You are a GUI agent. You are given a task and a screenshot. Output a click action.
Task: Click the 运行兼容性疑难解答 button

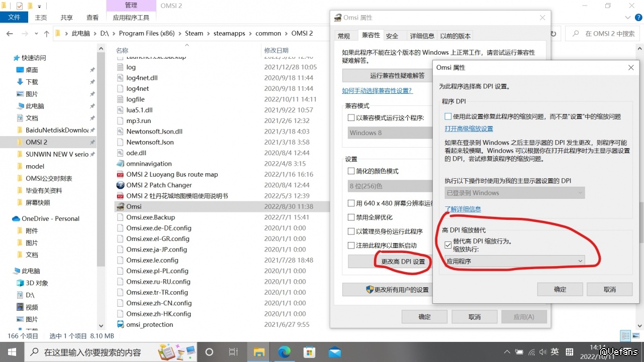388,76
